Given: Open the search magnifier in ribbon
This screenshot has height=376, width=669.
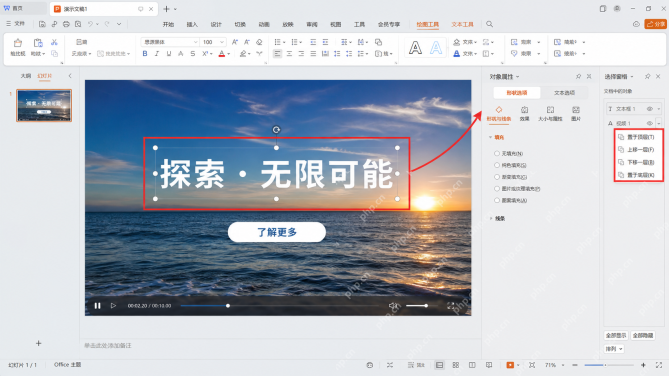Looking at the screenshot, I should tap(489, 24).
